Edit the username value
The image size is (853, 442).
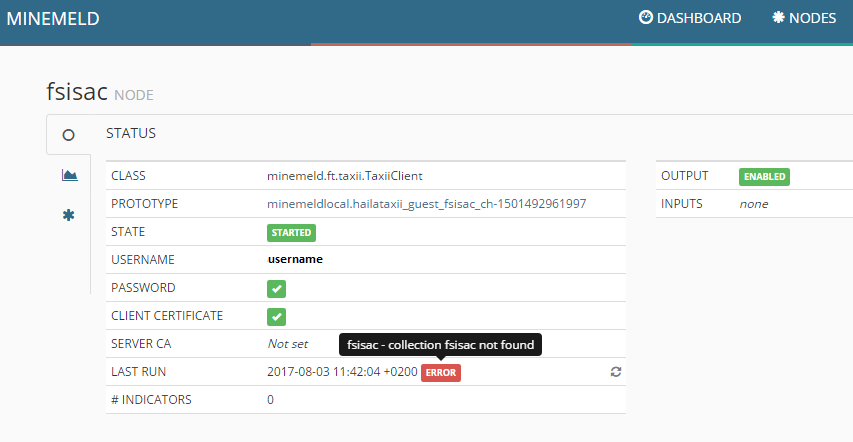[295, 259]
